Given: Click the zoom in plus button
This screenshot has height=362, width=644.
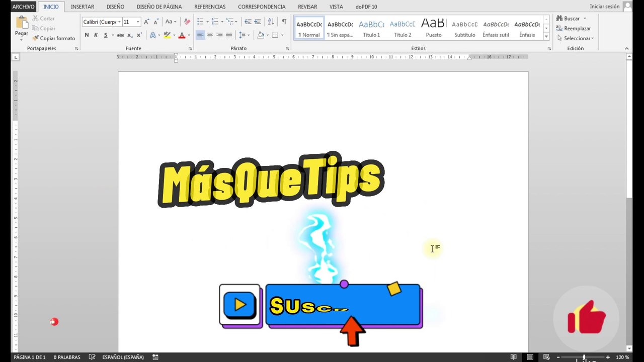Looking at the screenshot, I should [608, 357].
